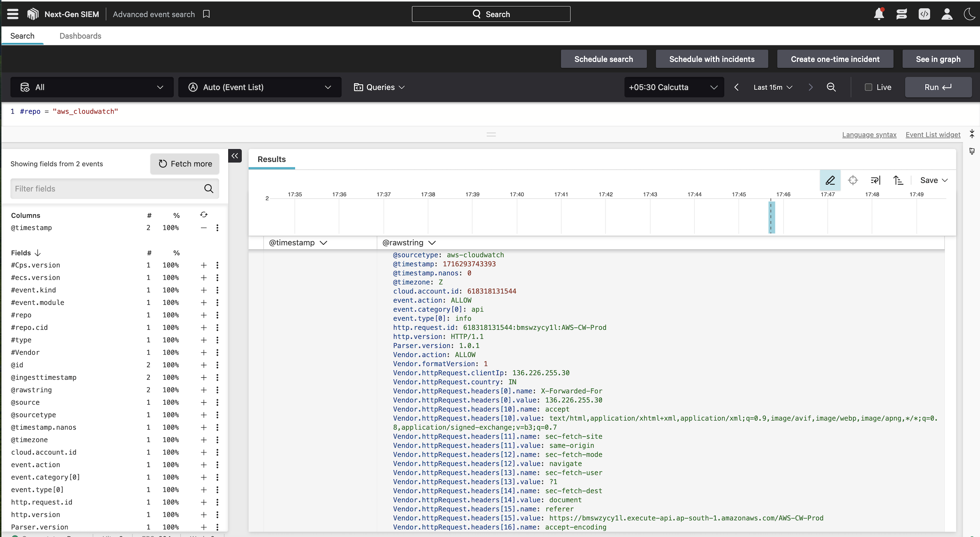Click the crosshair target icon in results toolbar
The height and width of the screenshot is (537, 980).
click(x=853, y=180)
